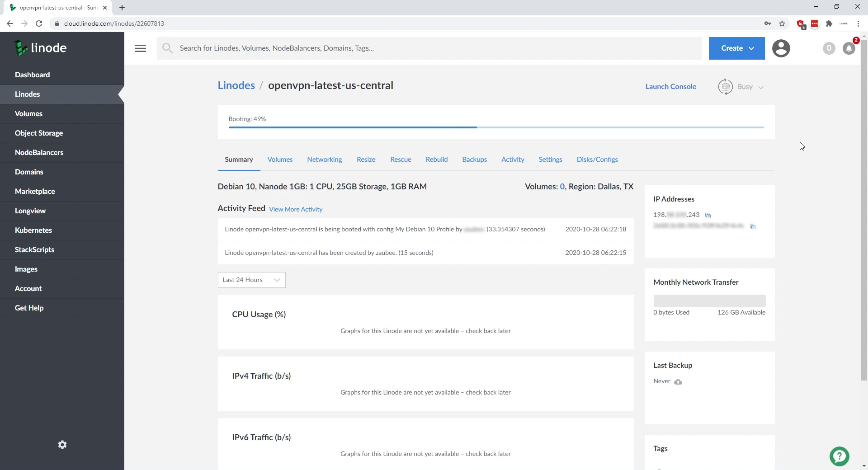This screenshot has width=868, height=470.
Task: Open Get Help in the sidebar
Action: [62, 308]
